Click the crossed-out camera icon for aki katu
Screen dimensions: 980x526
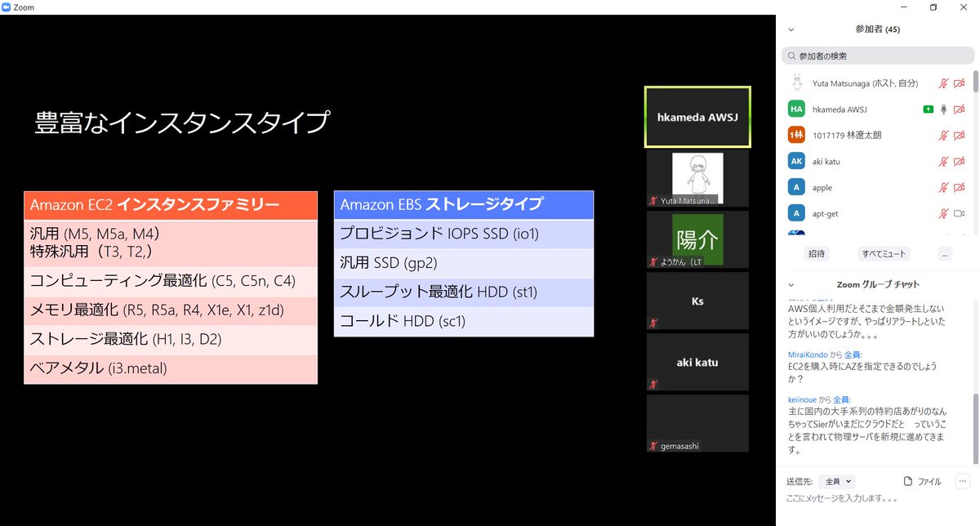pos(960,161)
